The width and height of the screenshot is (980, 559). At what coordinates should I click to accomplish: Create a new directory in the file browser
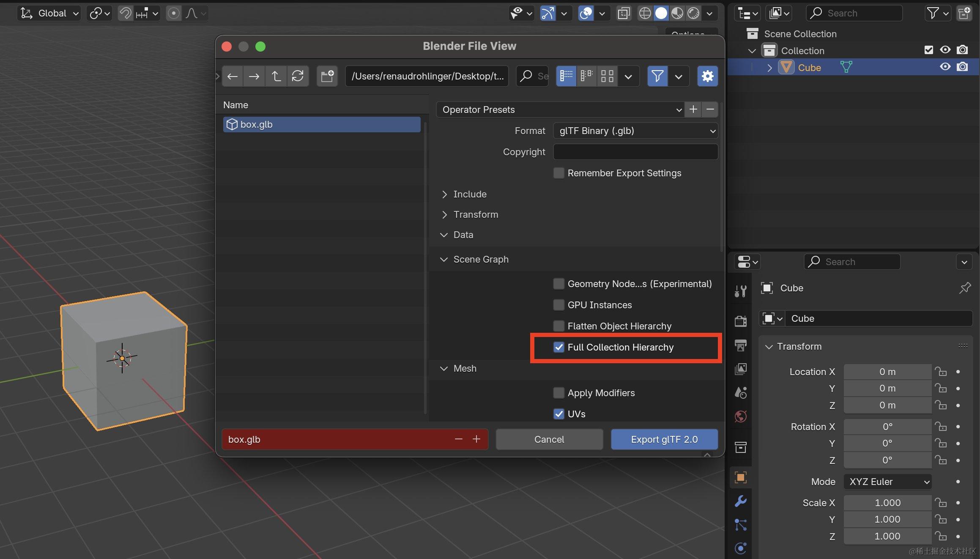326,76
